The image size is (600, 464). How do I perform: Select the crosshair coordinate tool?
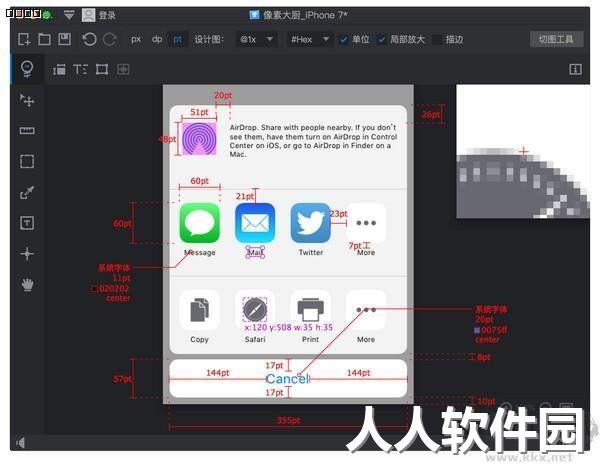(27, 253)
